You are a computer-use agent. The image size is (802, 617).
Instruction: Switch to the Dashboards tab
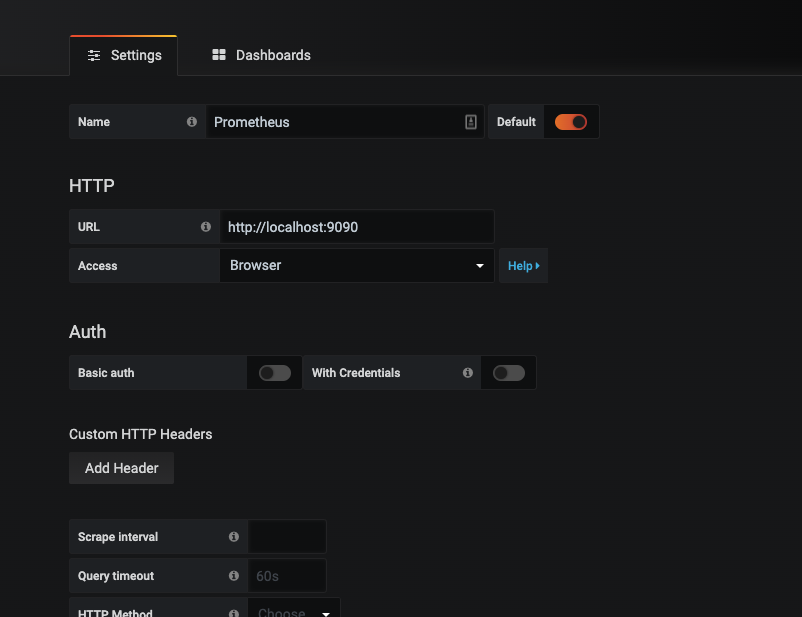coord(262,56)
